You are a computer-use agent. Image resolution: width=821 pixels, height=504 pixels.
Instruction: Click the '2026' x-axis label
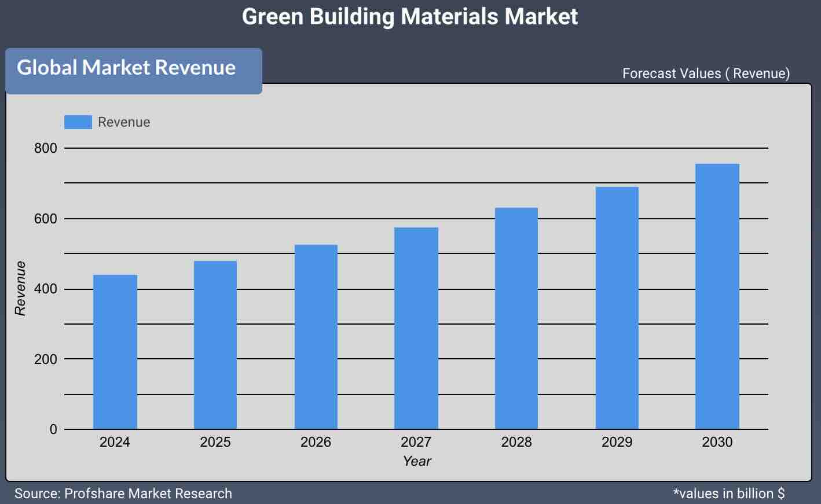[x=316, y=442]
